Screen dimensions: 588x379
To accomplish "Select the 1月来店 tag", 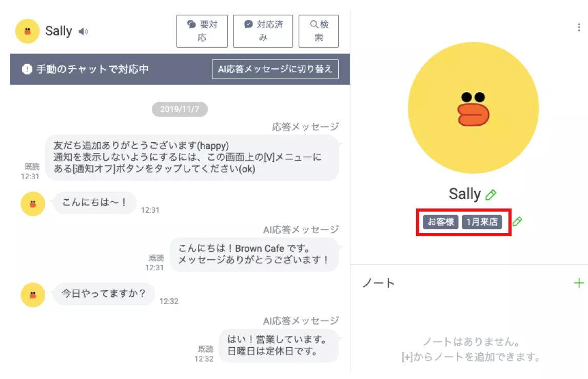I will pyautogui.click(x=482, y=222).
